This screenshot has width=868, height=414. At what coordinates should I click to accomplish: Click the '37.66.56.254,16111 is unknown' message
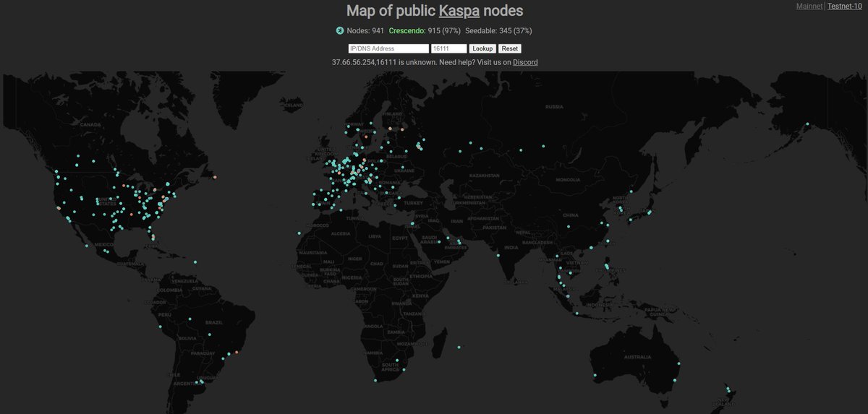tap(384, 62)
